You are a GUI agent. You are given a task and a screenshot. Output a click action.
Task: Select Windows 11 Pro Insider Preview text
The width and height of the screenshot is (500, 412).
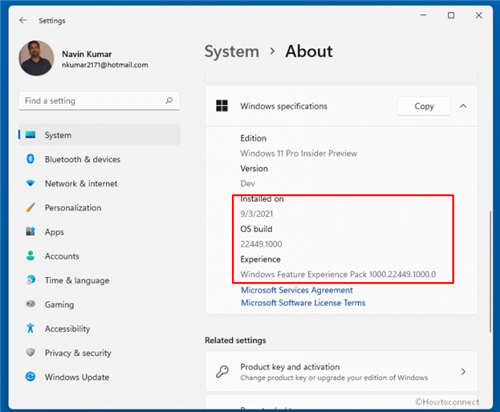click(299, 153)
